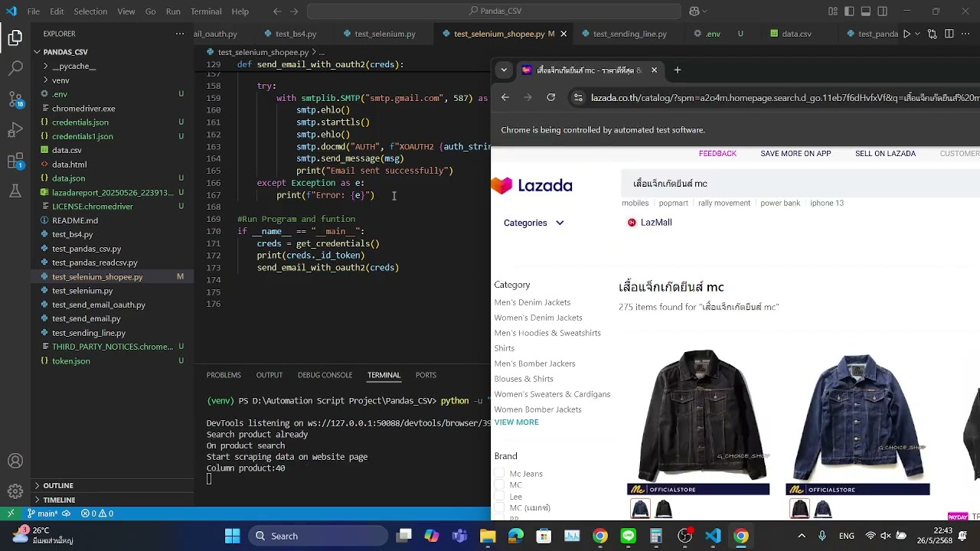Close the test_selenium_shopee.py tab
Screen dimensions: 980x551
(x=563, y=34)
